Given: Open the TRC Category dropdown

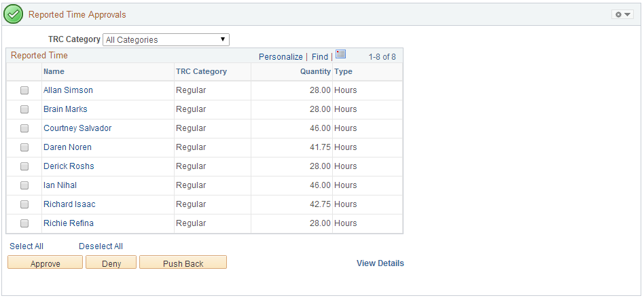Looking at the screenshot, I should pos(166,40).
